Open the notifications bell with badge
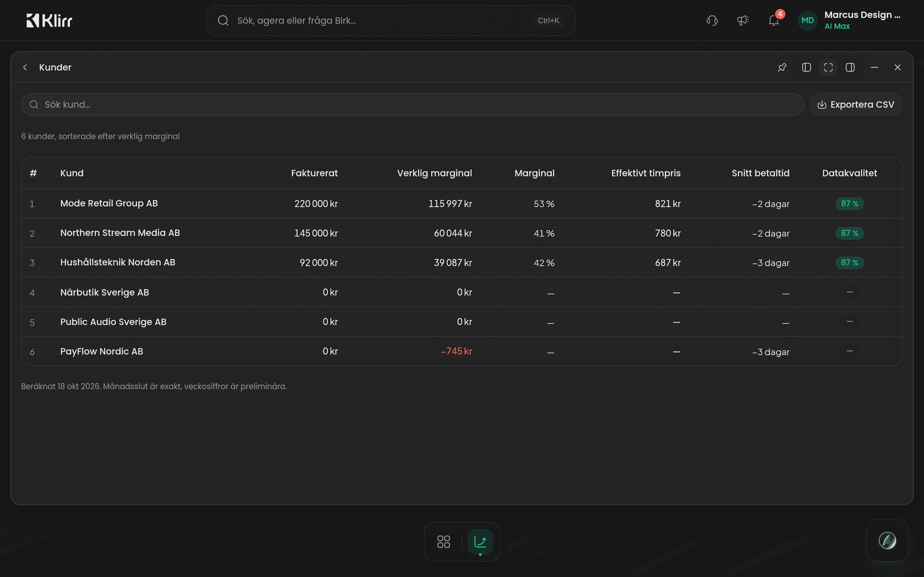Screen dimensions: 924x577 pos(774,21)
